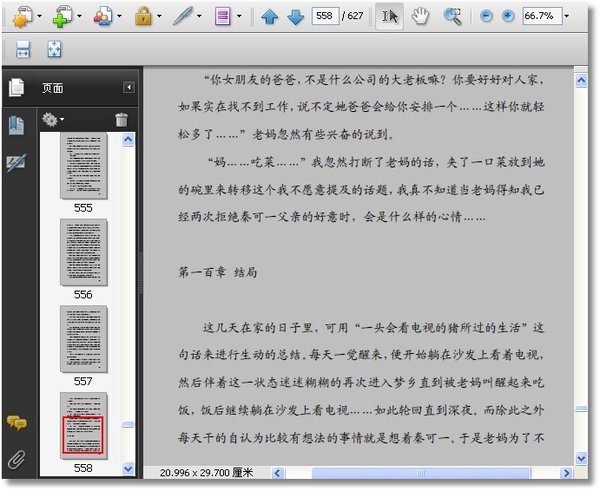
Task: Toggle fit one full page view
Action: point(53,49)
